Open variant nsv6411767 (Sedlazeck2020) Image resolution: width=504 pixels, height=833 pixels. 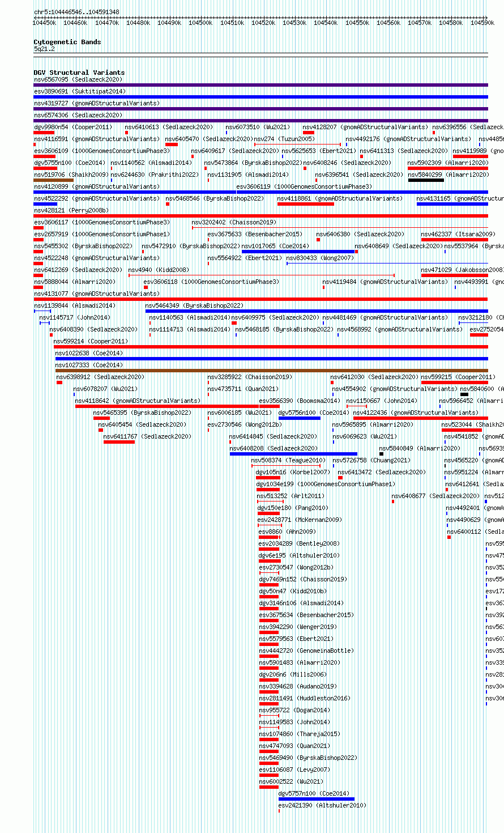[x=148, y=437]
